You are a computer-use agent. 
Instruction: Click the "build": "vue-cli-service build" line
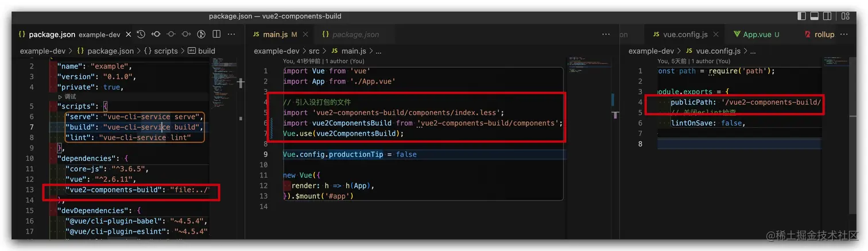(x=134, y=127)
